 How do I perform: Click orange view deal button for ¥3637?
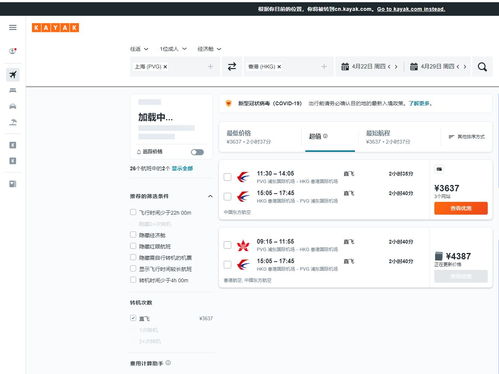click(x=461, y=208)
